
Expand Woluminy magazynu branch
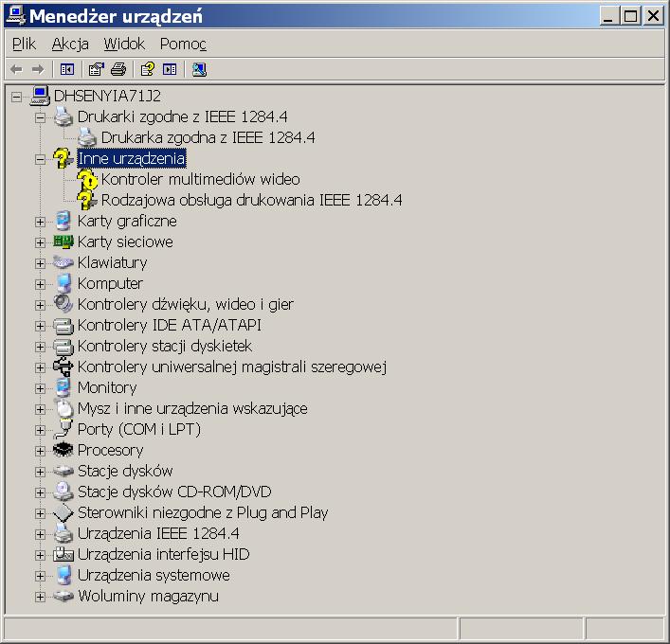[x=40, y=597]
